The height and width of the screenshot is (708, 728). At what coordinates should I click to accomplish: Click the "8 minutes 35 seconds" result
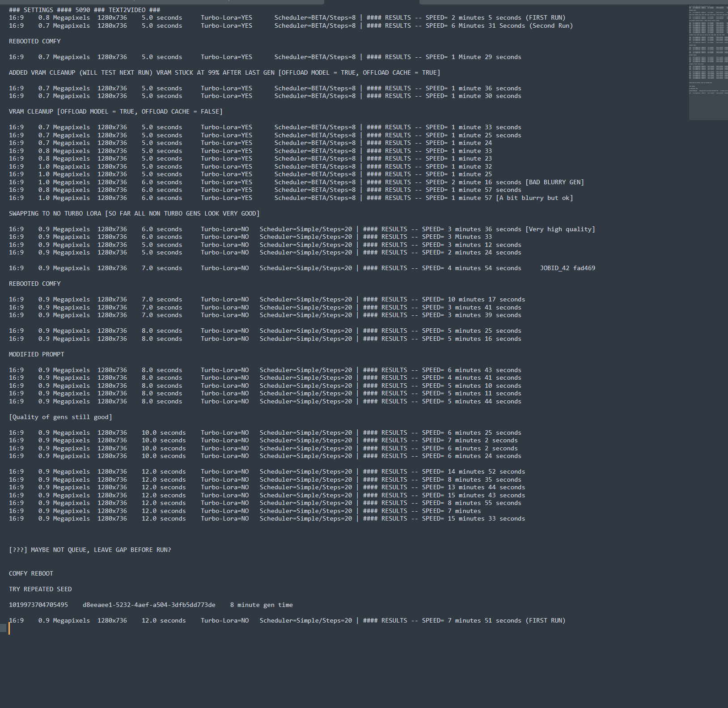484,480
